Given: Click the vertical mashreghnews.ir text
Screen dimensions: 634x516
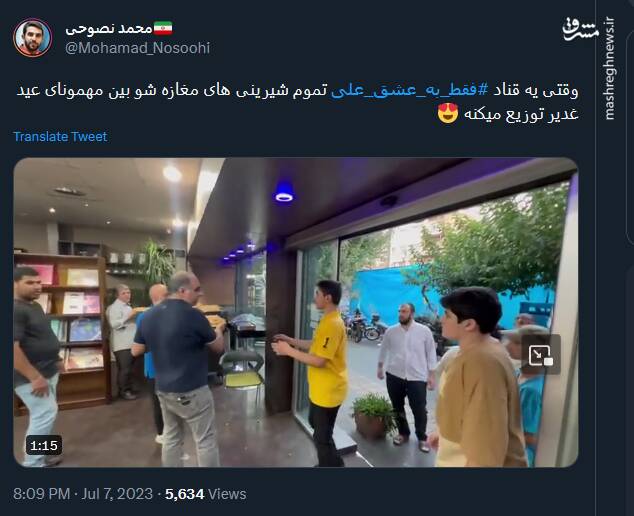Looking at the screenshot, I should [610, 68].
